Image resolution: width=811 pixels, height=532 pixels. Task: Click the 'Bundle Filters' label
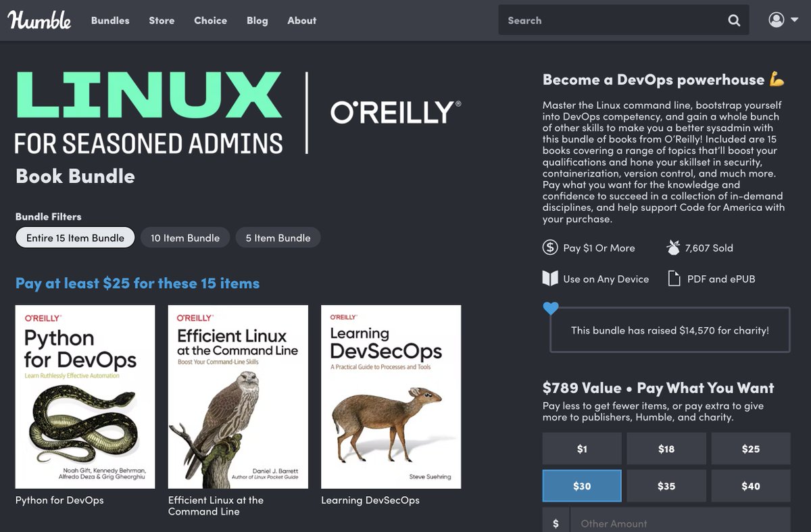[x=48, y=216]
